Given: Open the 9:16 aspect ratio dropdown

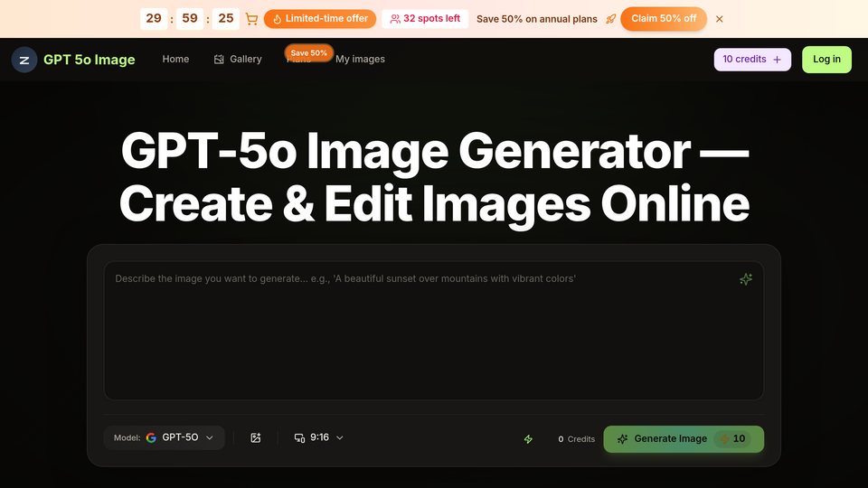Looking at the screenshot, I should pyautogui.click(x=318, y=437).
